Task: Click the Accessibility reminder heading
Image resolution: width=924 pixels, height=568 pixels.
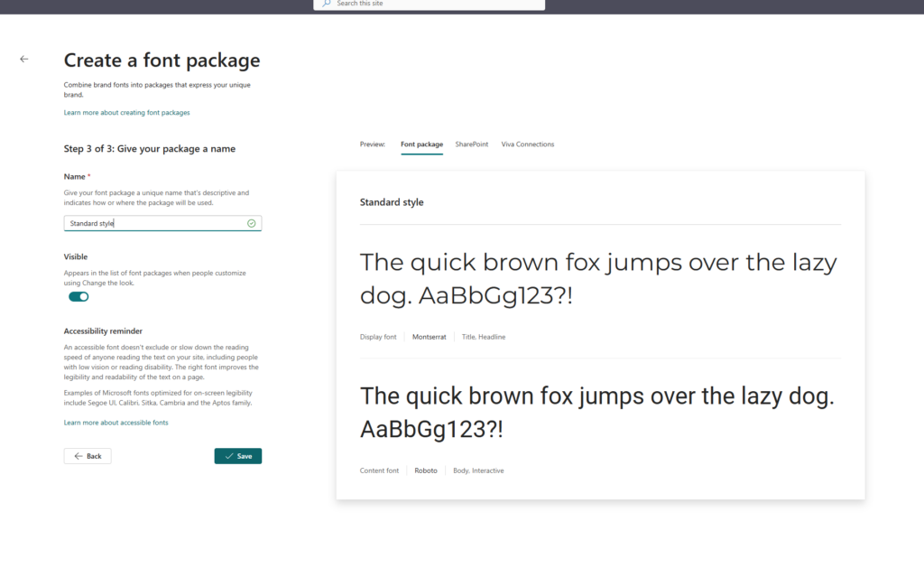Action: 103,331
